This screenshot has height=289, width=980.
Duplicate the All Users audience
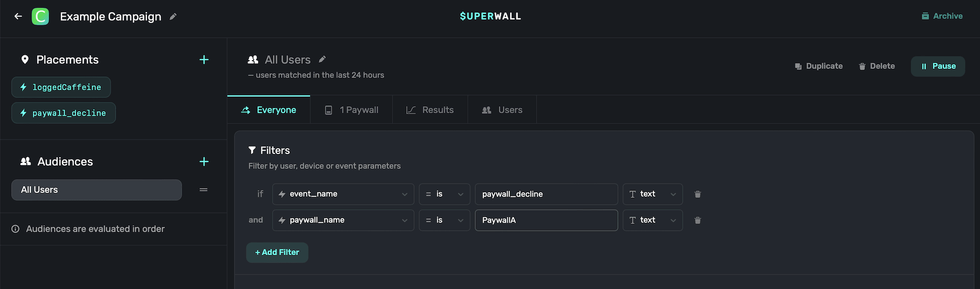pos(819,66)
